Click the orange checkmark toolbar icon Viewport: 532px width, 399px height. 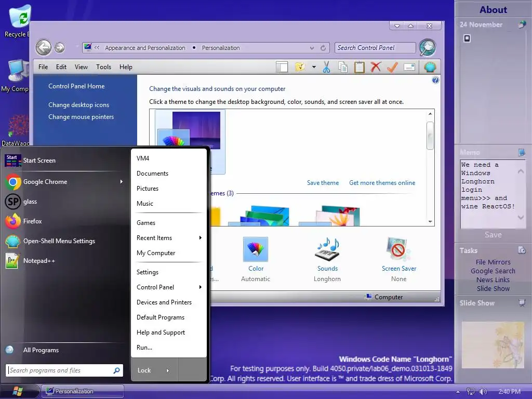click(x=392, y=67)
